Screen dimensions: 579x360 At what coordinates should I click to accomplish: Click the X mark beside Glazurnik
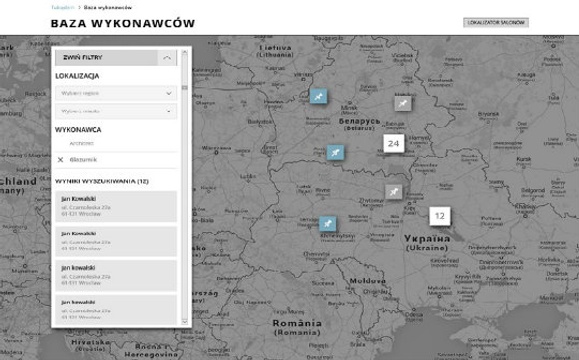coord(61,160)
